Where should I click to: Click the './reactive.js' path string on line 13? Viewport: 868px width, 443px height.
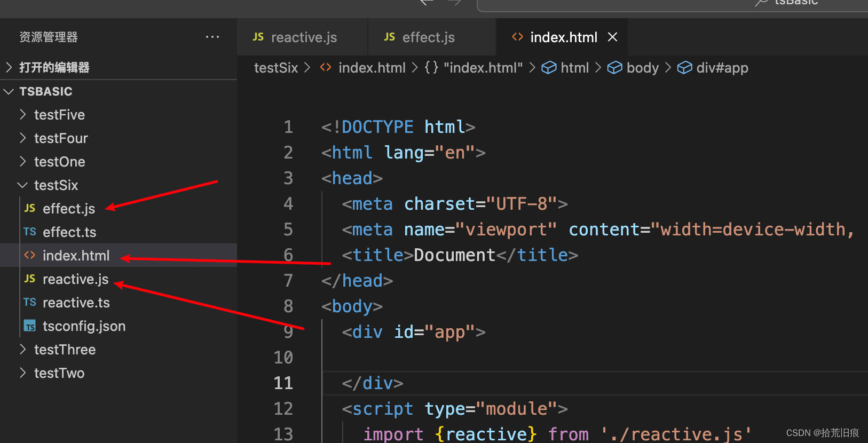pos(676,434)
